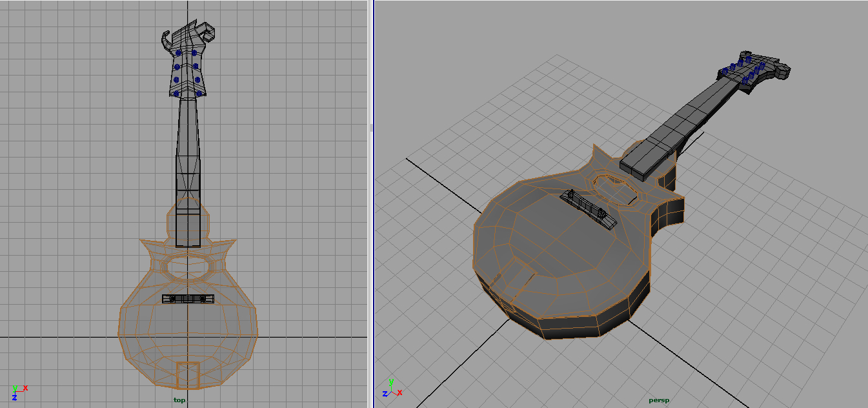Select the top-left blue tuning peg in top view

[x=177, y=52]
